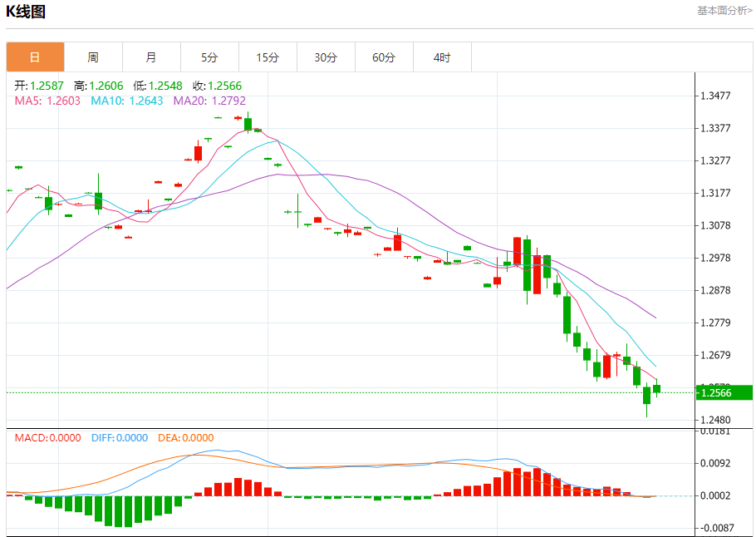Select the 15分 timeframe tab
The width and height of the screenshot is (756, 537).
click(x=268, y=57)
